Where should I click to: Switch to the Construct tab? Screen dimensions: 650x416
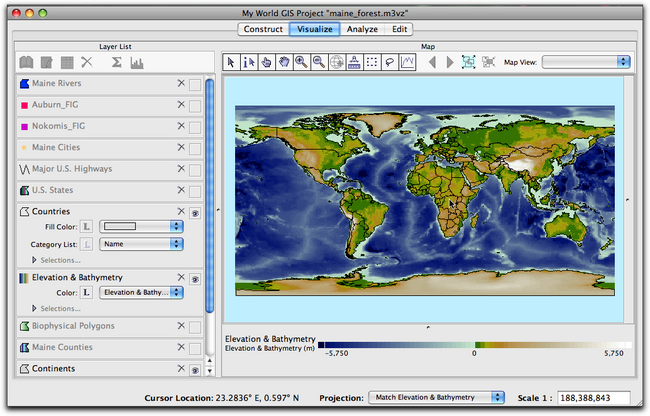[263, 29]
